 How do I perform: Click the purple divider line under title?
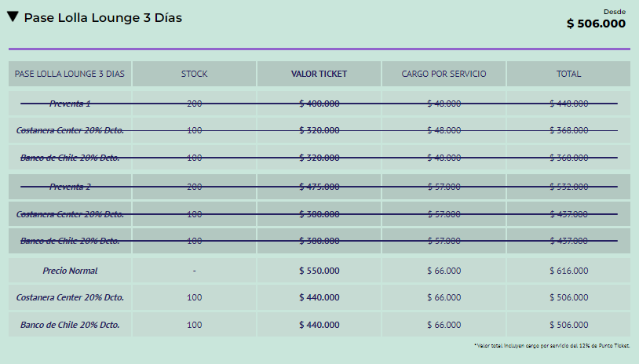pyautogui.click(x=319, y=49)
